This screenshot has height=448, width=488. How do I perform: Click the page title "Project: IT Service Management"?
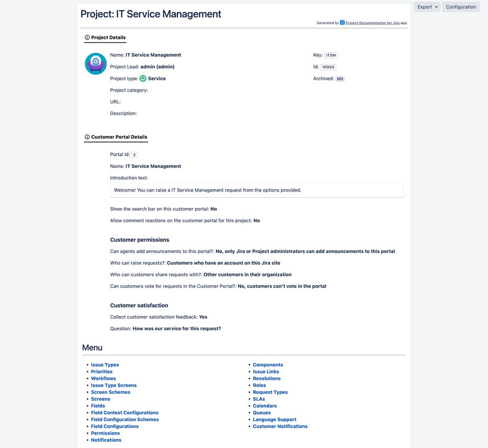coord(151,14)
